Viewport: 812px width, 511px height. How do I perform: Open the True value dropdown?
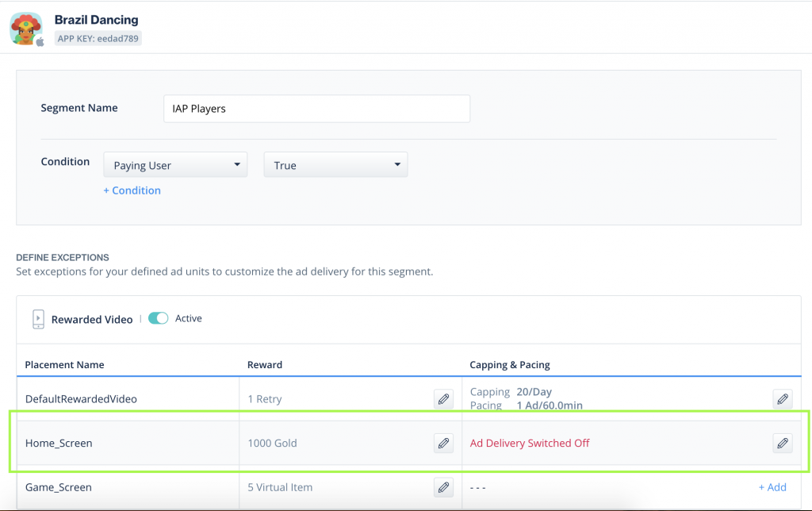pos(335,164)
